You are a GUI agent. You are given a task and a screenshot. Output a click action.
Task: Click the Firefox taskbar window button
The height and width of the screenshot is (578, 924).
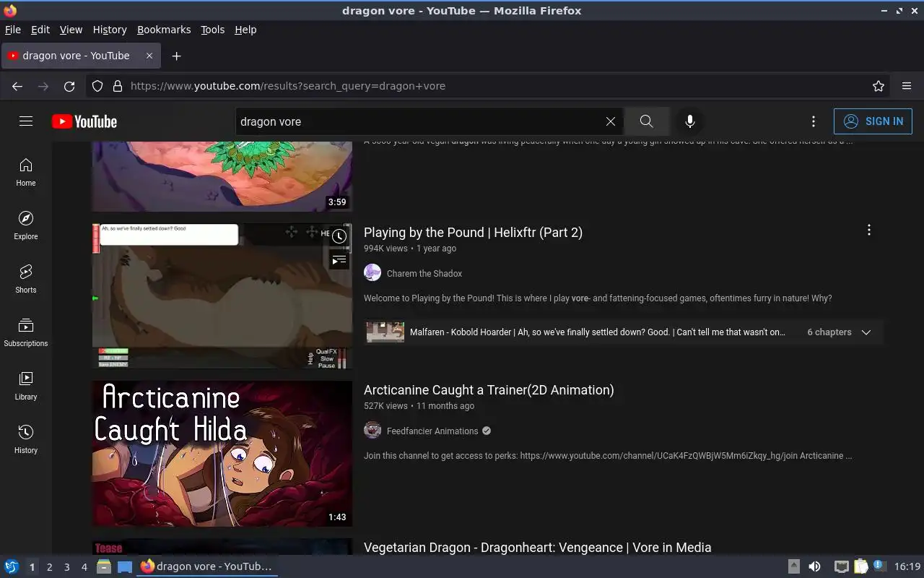coord(207,566)
